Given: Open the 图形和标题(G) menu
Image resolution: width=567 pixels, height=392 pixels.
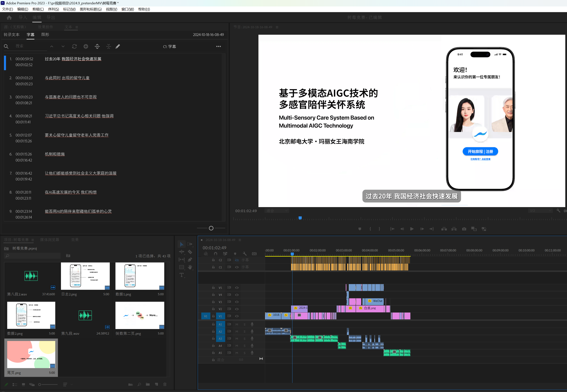Looking at the screenshot, I should [91, 9].
